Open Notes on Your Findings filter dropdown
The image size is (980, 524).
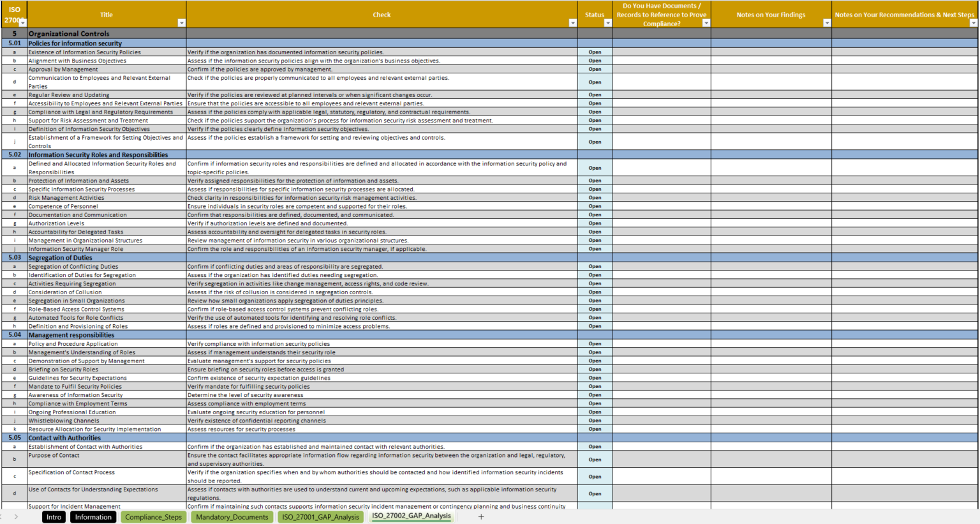(827, 23)
